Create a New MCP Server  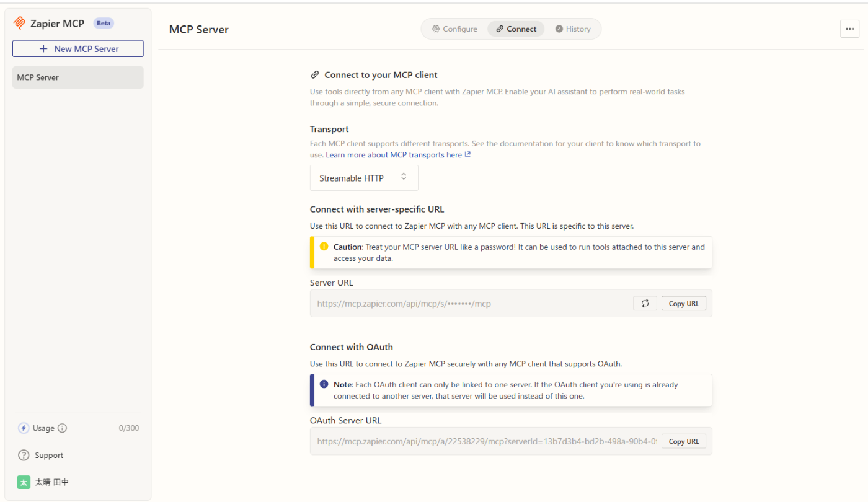[78, 48]
